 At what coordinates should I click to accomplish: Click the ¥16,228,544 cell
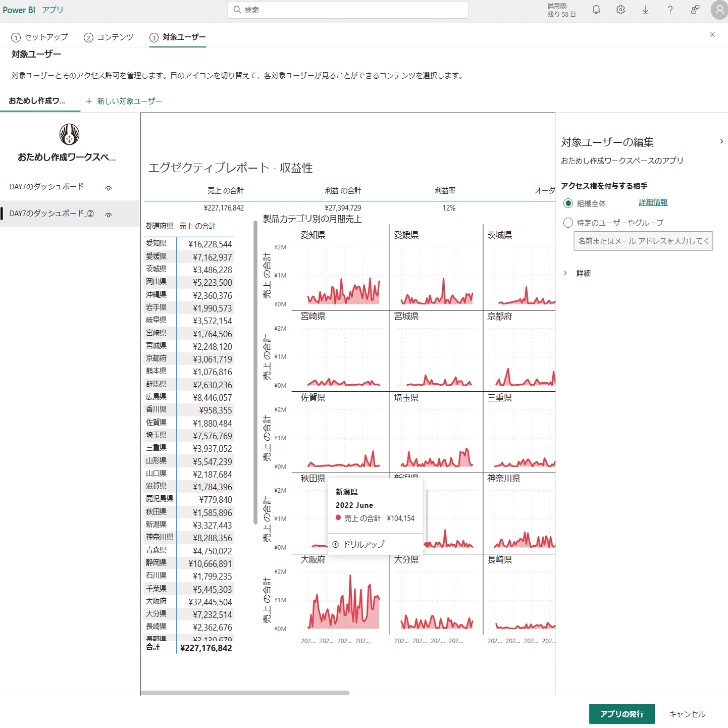[210, 244]
